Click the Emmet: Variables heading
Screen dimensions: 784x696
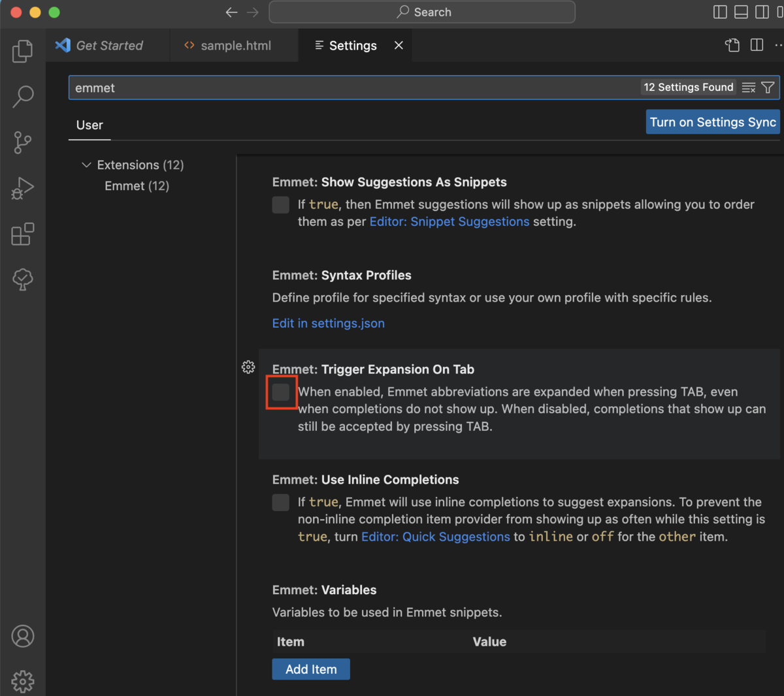click(x=324, y=590)
